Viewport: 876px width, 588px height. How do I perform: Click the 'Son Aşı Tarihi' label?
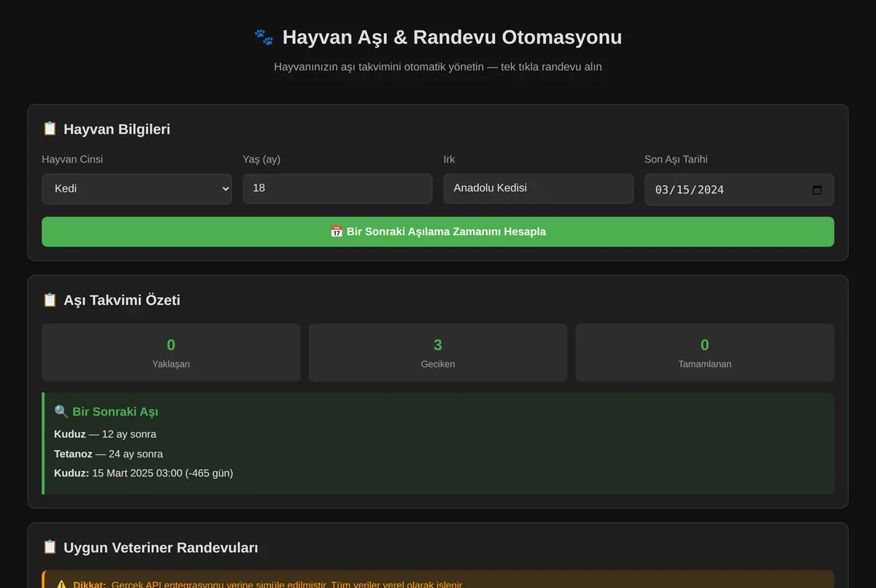(x=676, y=159)
